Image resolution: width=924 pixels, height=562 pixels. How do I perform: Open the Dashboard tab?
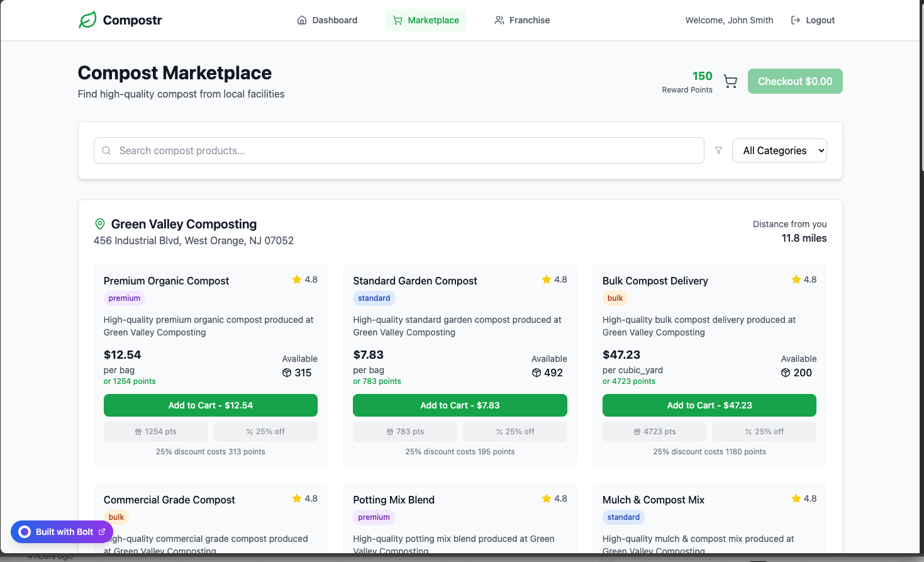click(x=327, y=20)
